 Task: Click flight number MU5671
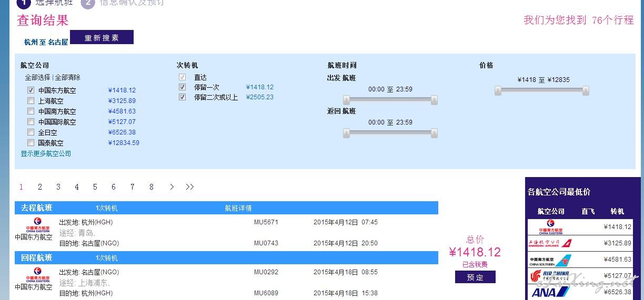266,222
